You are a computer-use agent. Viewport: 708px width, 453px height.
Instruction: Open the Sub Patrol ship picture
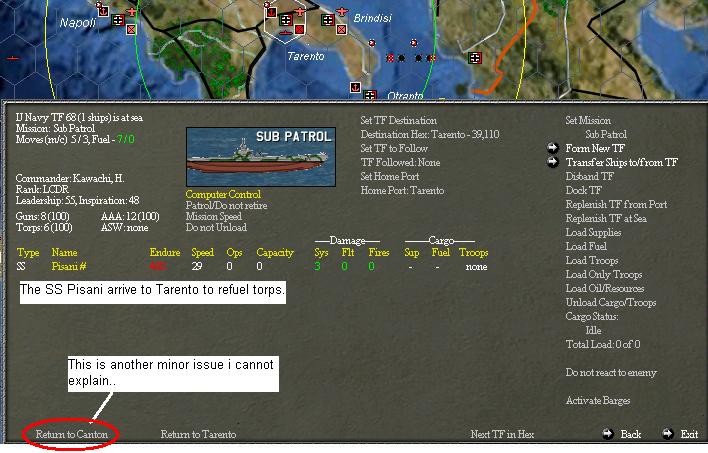(x=261, y=157)
